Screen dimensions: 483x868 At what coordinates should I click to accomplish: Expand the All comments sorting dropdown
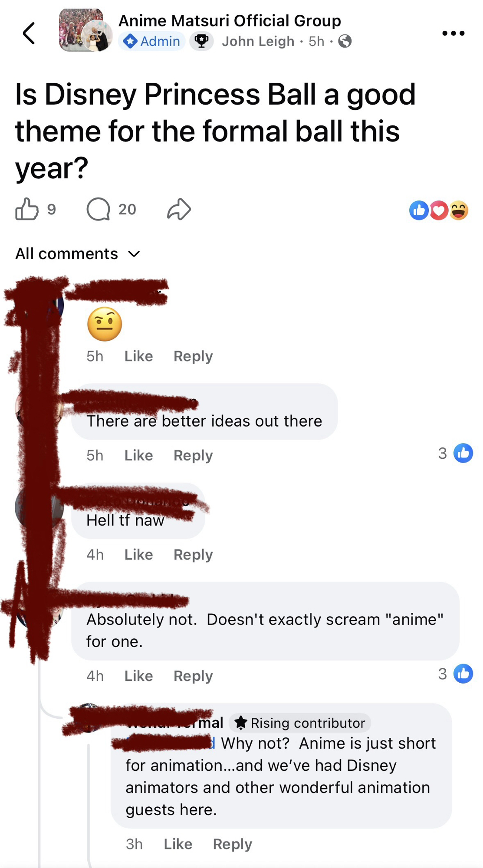click(78, 253)
